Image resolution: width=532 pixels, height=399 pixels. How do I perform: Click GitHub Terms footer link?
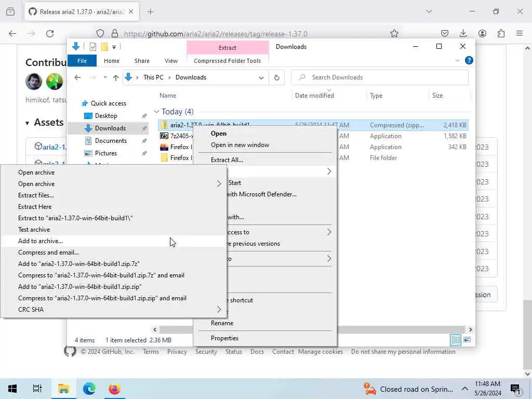coord(151,352)
